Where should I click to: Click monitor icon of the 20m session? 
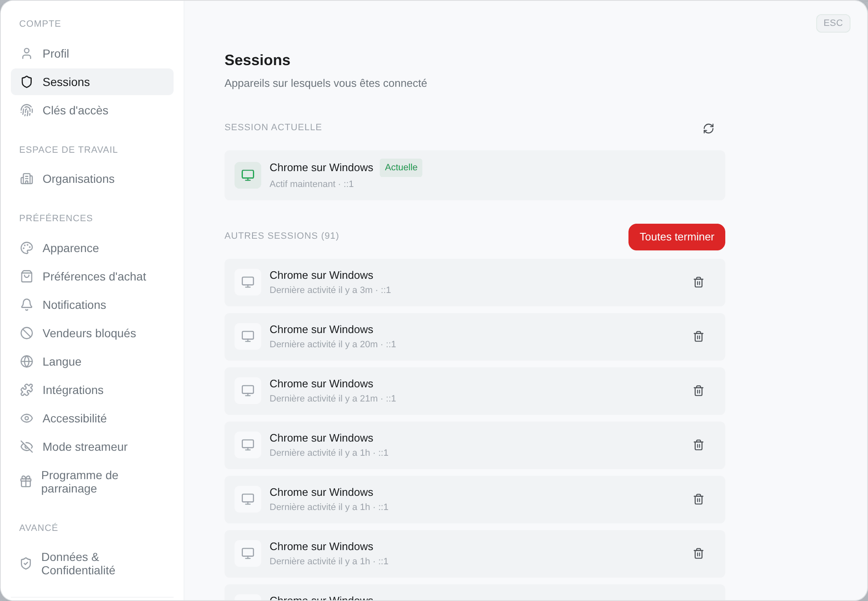[x=248, y=336]
